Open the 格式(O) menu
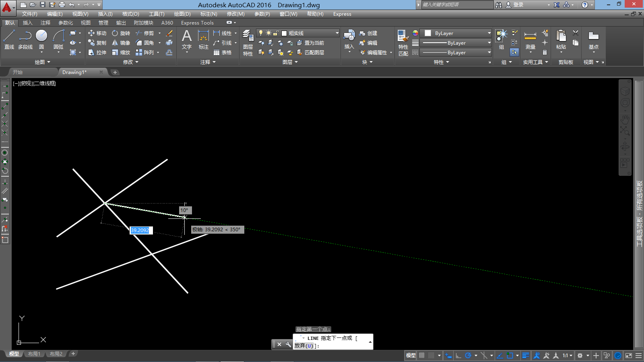This screenshot has width=644, height=362. click(130, 14)
